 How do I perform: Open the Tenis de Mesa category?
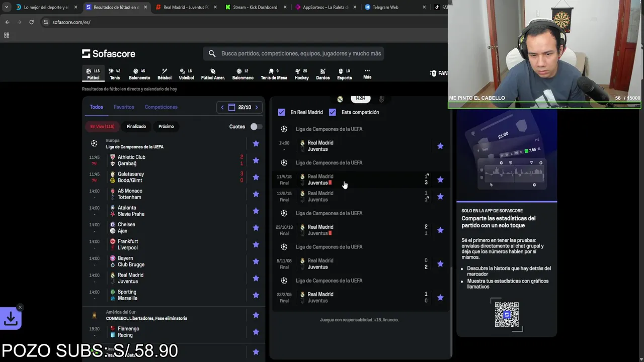coord(274,74)
